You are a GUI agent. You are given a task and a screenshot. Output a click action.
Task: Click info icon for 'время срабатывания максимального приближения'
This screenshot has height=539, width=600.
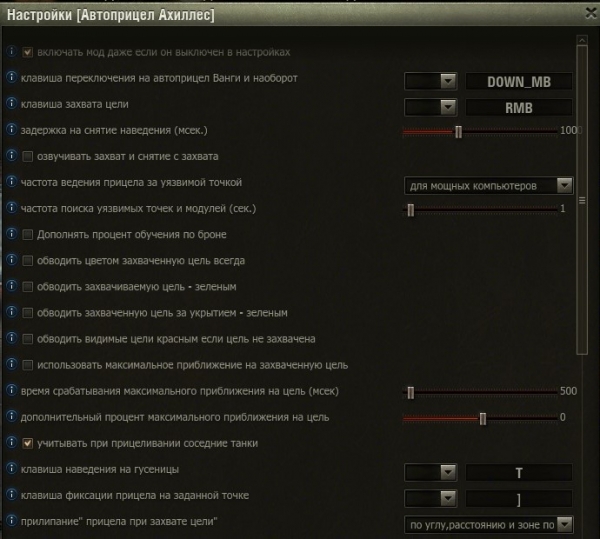tap(11, 390)
